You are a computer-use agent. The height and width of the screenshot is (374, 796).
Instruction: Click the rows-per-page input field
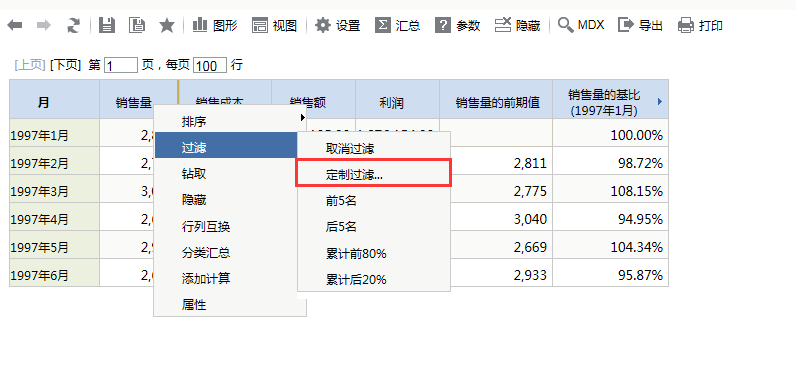coord(210,65)
